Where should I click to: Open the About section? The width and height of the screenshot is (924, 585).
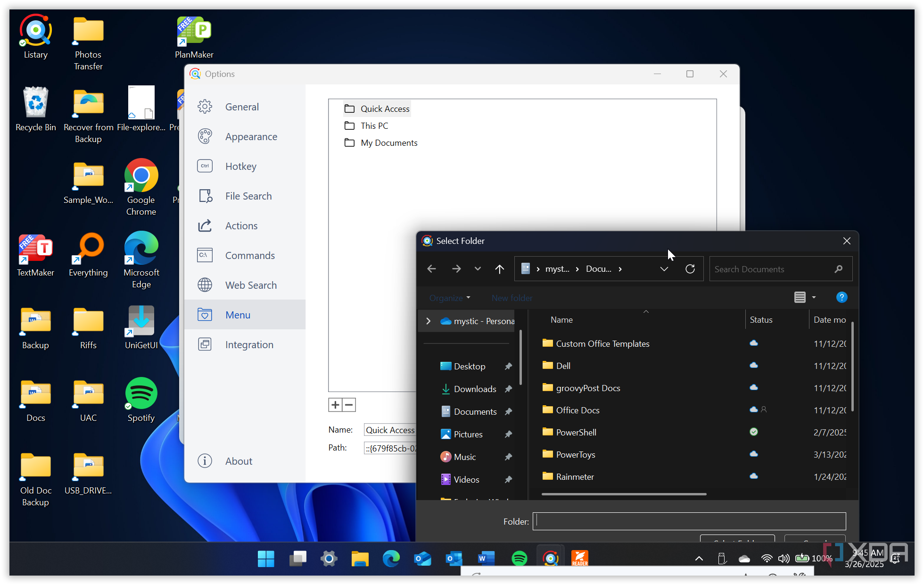245,461
